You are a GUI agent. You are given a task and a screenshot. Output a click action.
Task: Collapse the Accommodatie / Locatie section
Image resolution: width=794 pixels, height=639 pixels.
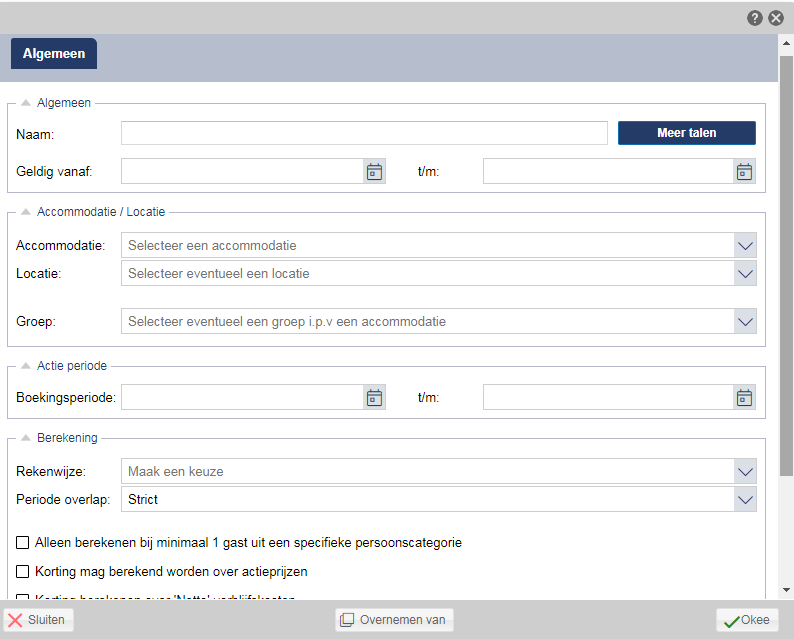26,212
